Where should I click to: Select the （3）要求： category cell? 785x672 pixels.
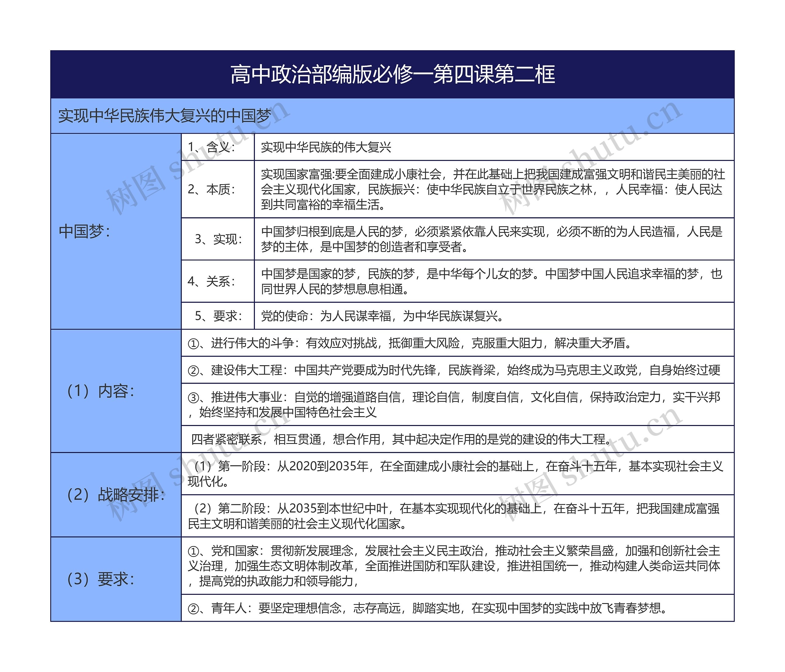[116, 579]
